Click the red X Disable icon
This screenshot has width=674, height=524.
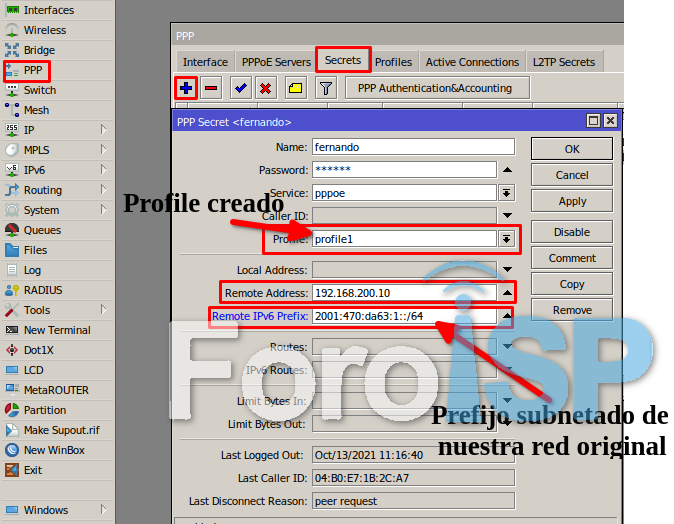[x=265, y=88]
